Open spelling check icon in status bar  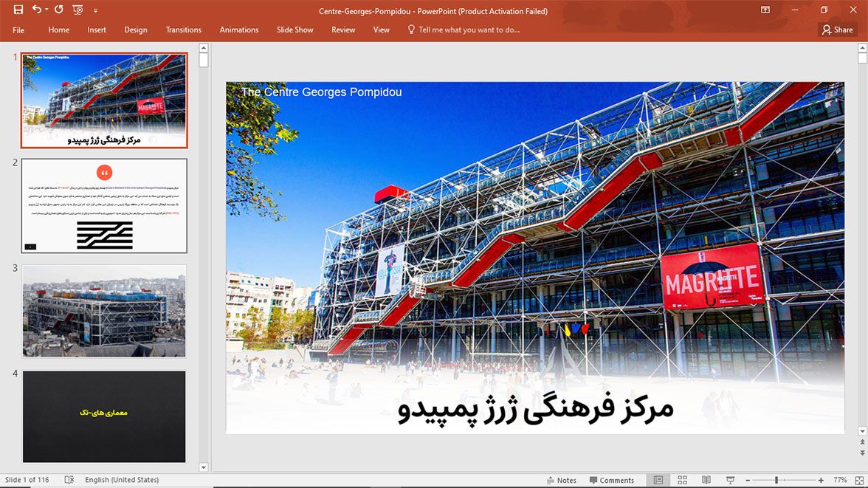(69, 480)
